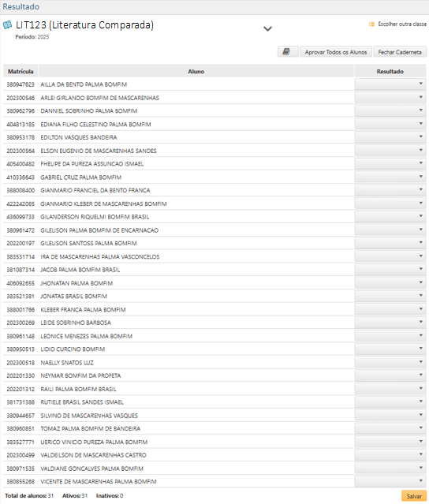Click the Matrícula column header
The image size is (429, 504).
point(21,71)
